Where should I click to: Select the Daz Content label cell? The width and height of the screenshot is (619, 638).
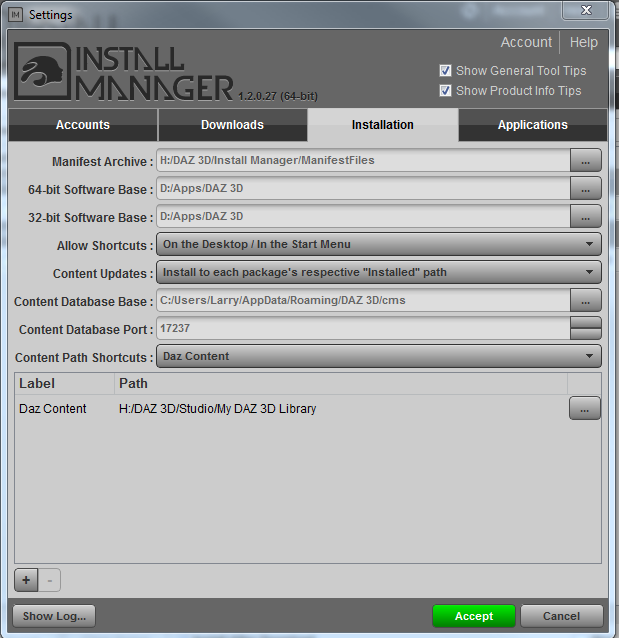(52, 409)
